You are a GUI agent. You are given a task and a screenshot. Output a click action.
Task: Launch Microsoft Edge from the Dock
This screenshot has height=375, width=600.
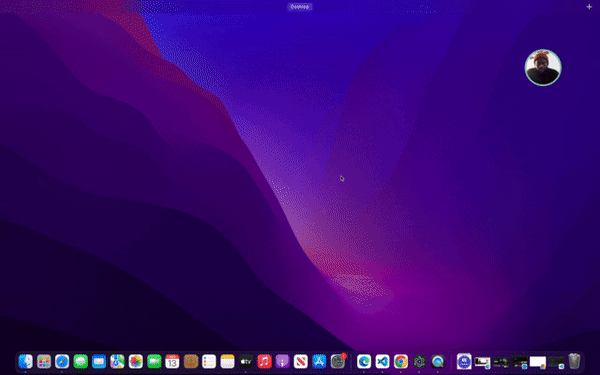pyautogui.click(x=364, y=361)
